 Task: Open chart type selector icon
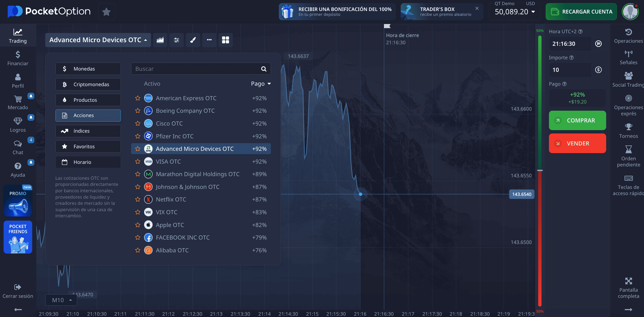tap(160, 40)
